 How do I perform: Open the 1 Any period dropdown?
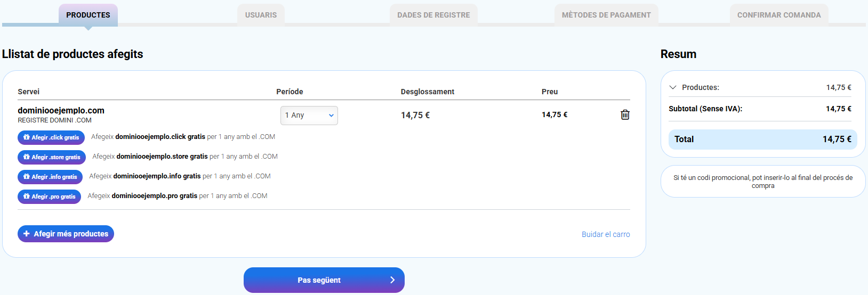[x=309, y=116]
